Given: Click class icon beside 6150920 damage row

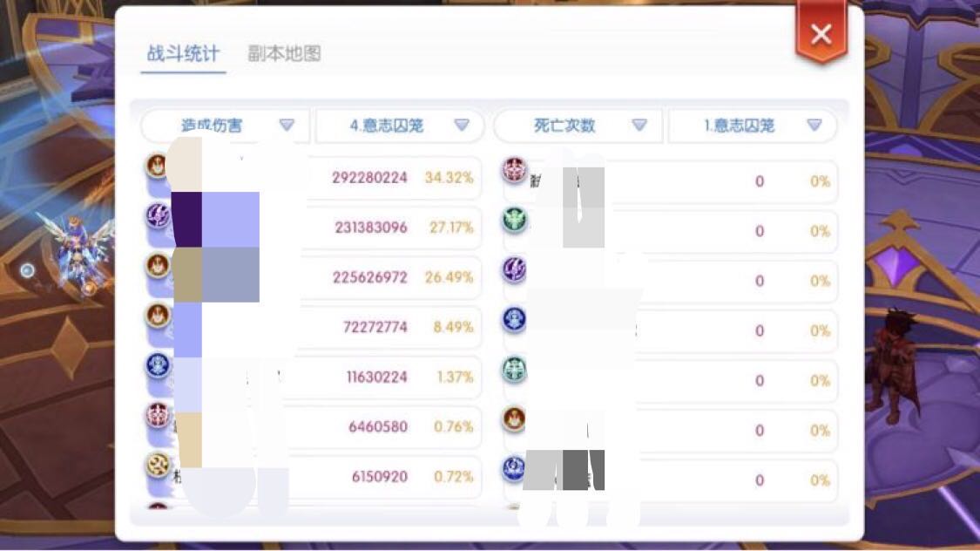Looking at the screenshot, I should pos(158,466).
